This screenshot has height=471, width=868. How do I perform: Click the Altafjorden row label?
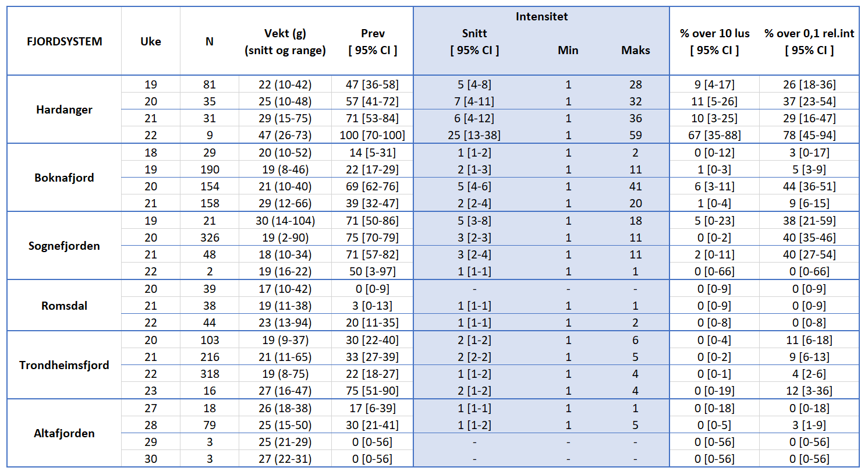(x=64, y=433)
